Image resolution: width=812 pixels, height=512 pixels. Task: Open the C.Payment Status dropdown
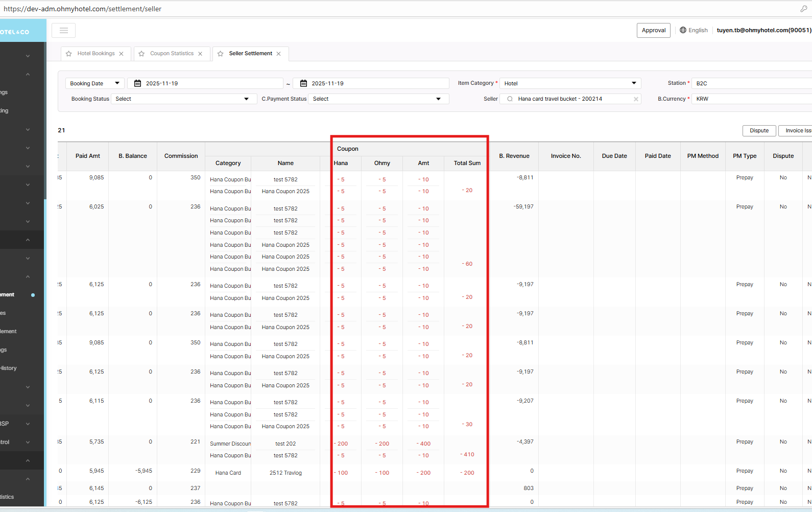[378, 99]
